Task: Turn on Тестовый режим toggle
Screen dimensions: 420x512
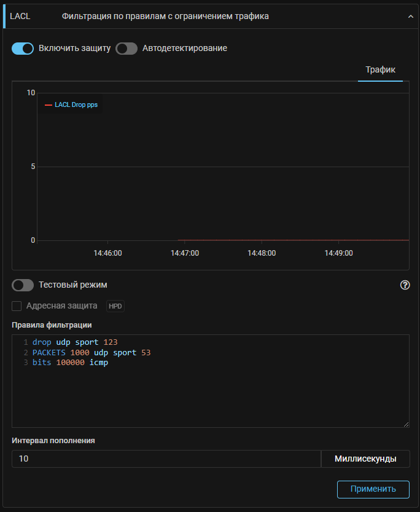Action: tap(23, 285)
